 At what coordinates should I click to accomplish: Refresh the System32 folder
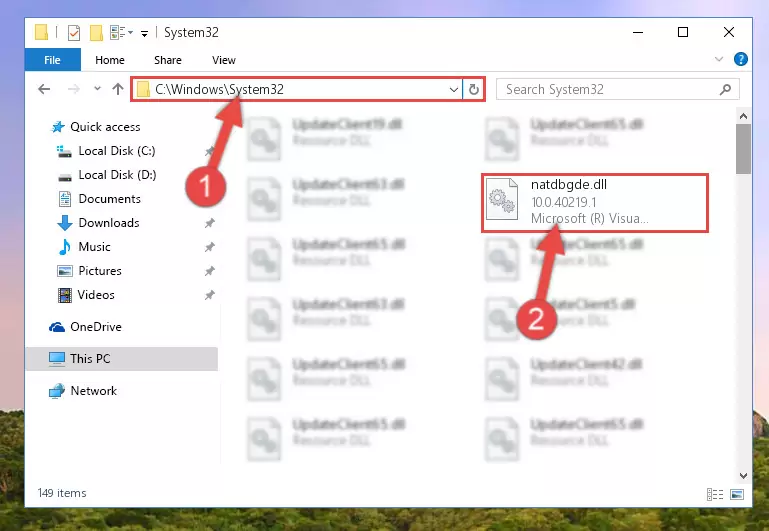tap(473, 89)
